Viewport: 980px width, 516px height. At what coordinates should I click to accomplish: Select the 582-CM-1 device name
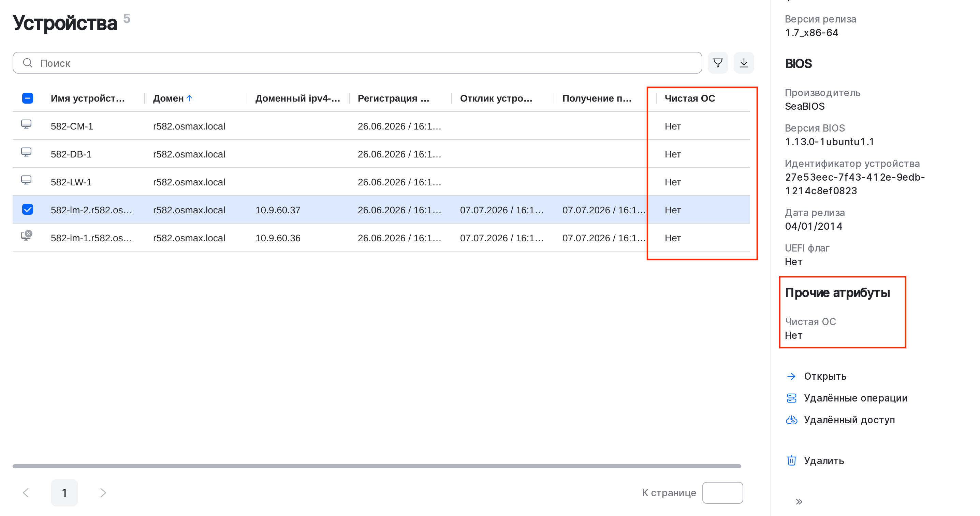72,126
